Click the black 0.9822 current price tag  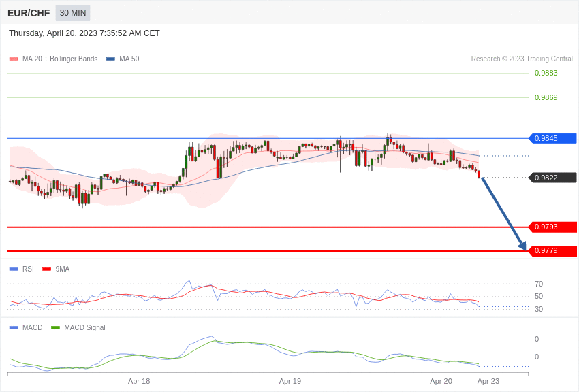[553, 178]
